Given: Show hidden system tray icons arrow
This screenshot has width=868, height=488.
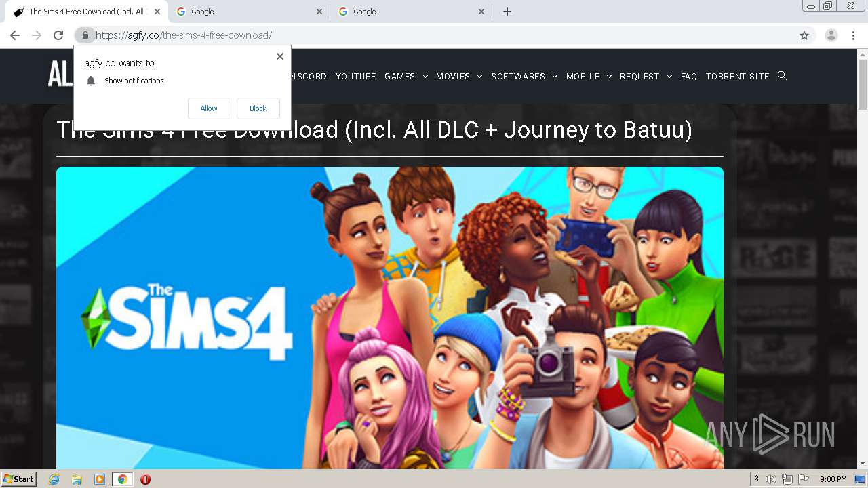Looking at the screenshot, I should click(x=756, y=479).
